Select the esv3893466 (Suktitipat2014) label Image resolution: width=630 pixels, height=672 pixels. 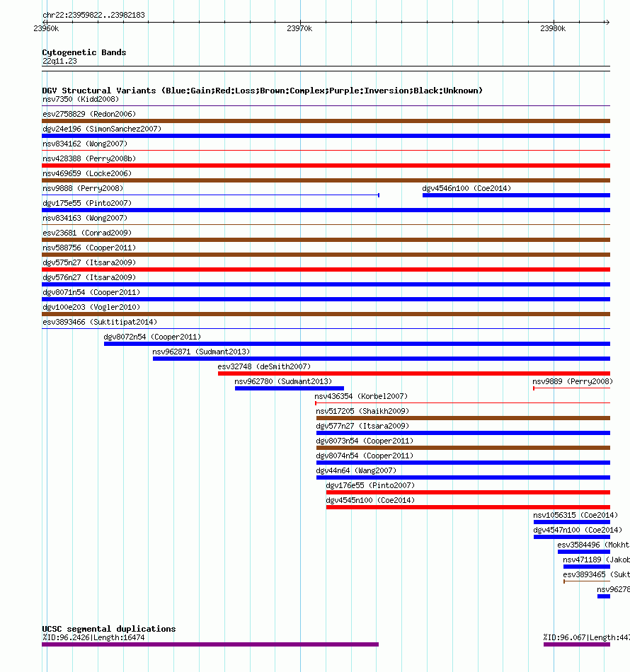(x=100, y=323)
